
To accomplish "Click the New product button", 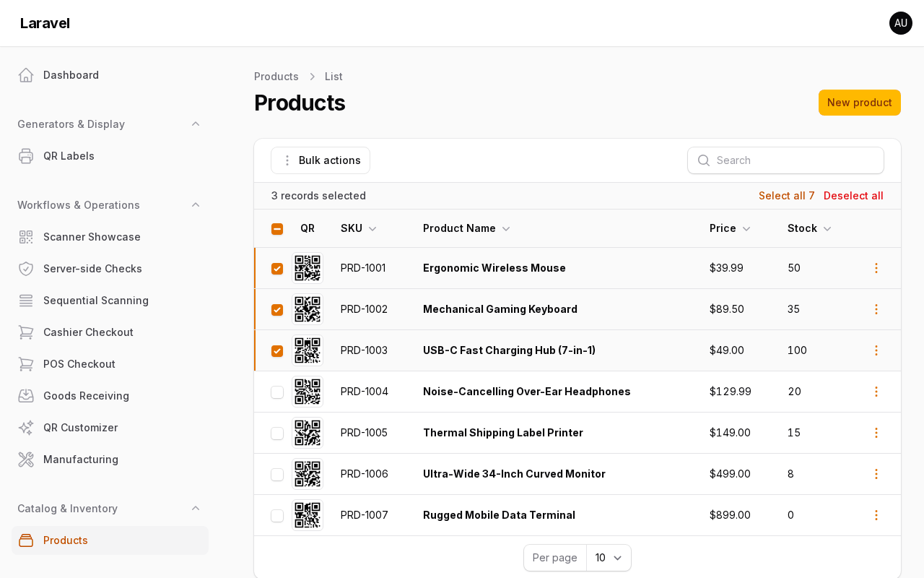I will tap(859, 103).
